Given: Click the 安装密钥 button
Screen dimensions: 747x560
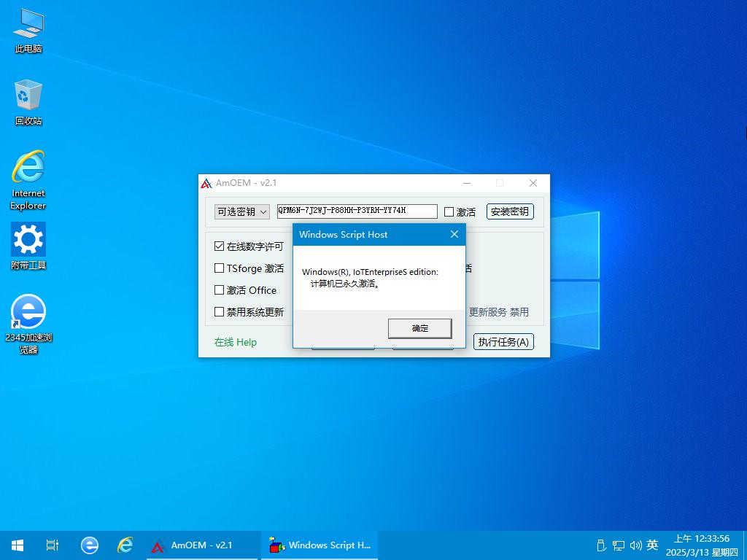Looking at the screenshot, I should point(510,211).
